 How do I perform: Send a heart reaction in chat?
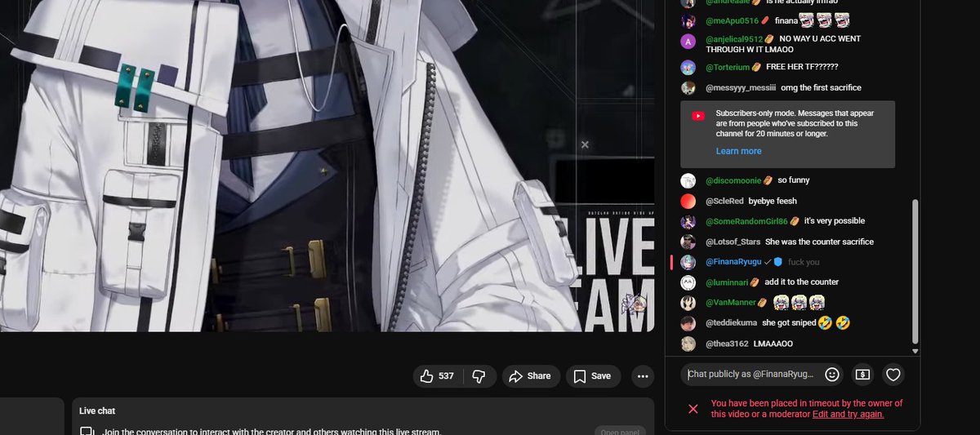pyautogui.click(x=893, y=375)
